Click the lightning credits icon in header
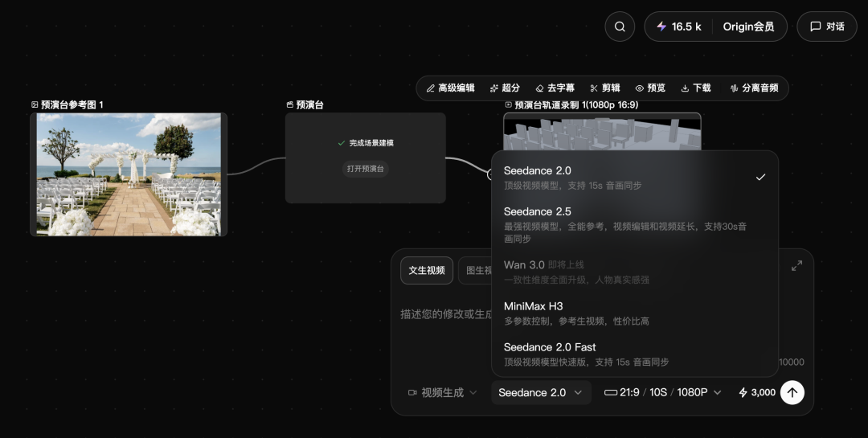 tap(661, 27)
